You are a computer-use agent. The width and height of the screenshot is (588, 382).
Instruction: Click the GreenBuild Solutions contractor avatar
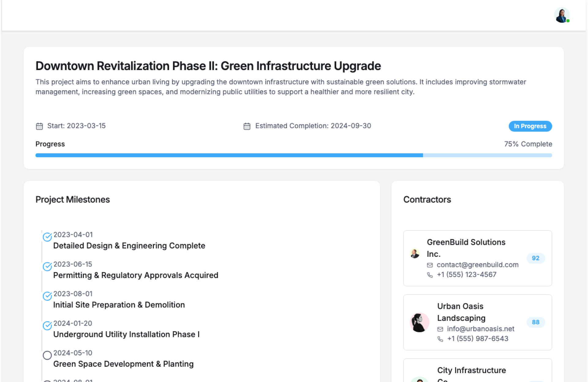click(415, 254)
